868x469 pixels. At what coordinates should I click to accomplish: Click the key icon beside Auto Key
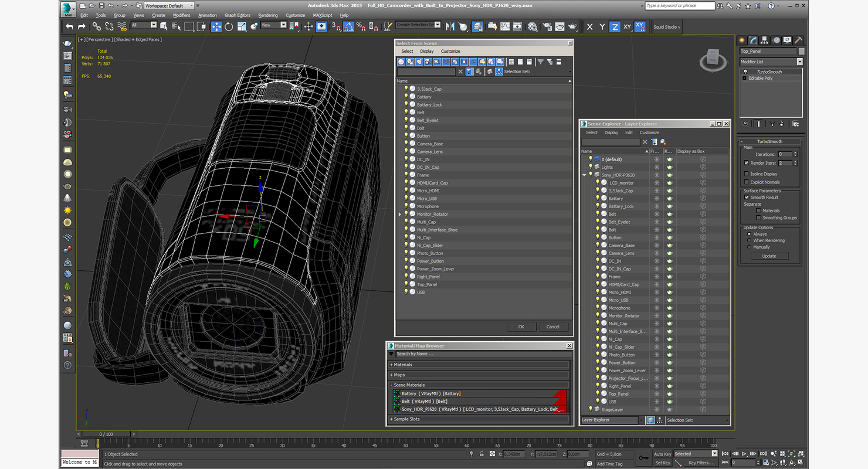pos(643,457)
